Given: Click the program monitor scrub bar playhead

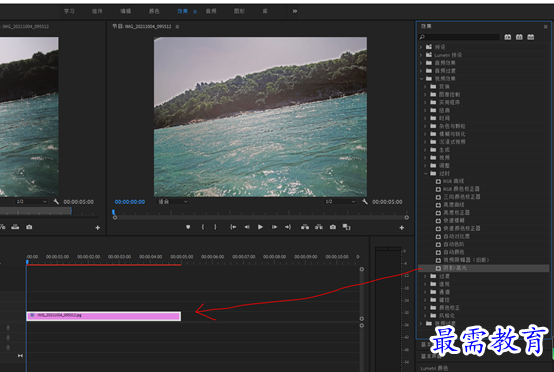Looking at the screenshot, I should point(113,212).
